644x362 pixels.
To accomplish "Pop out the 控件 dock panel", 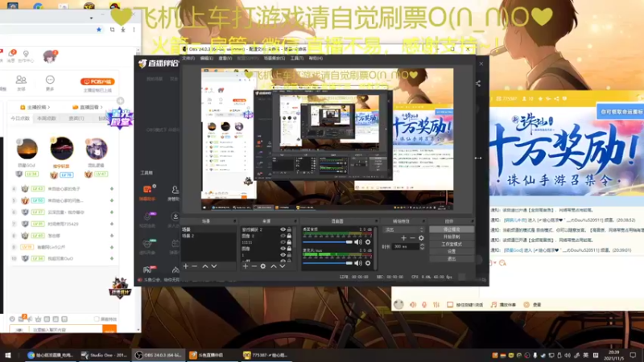I will pyautogui.click(x=472, y=221).
